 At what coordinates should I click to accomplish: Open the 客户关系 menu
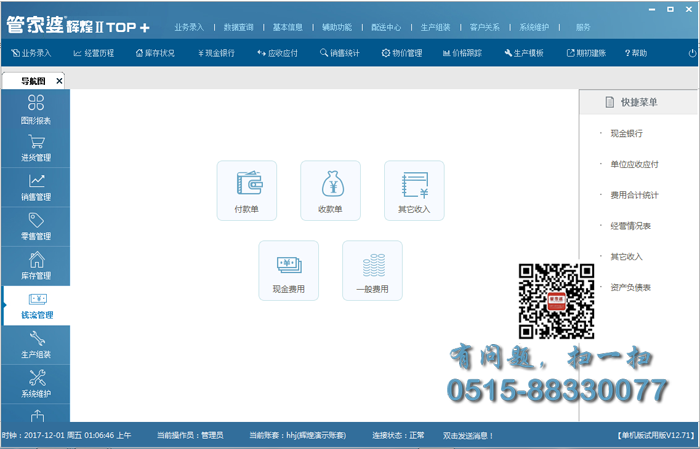485,27
